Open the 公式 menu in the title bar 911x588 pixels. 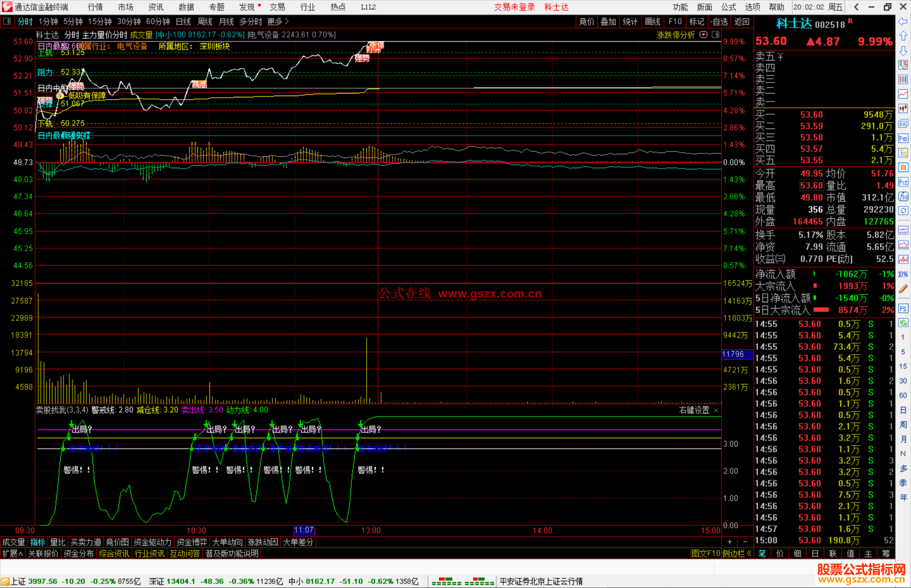pyautogui.click(x=728, y=7)
